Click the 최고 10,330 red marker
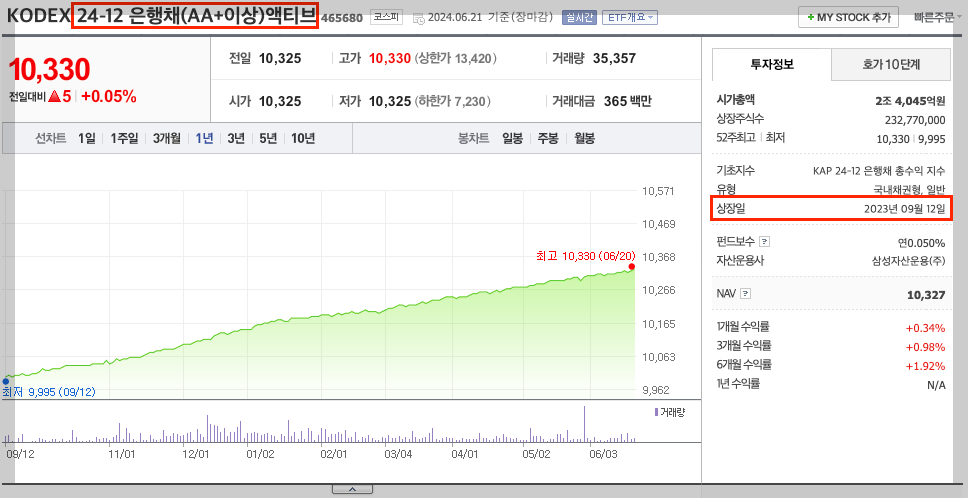 point(632,267)
